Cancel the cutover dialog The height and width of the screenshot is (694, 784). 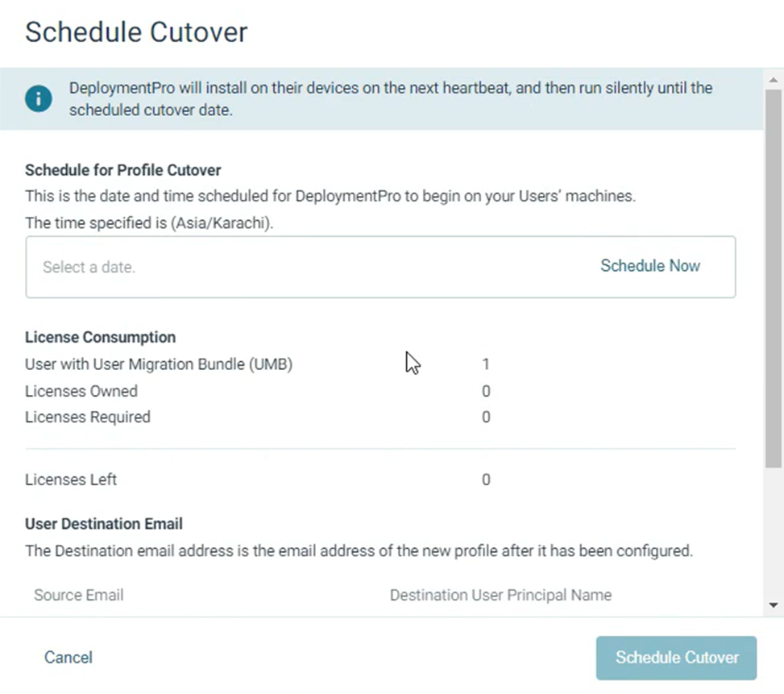point(68,658)
